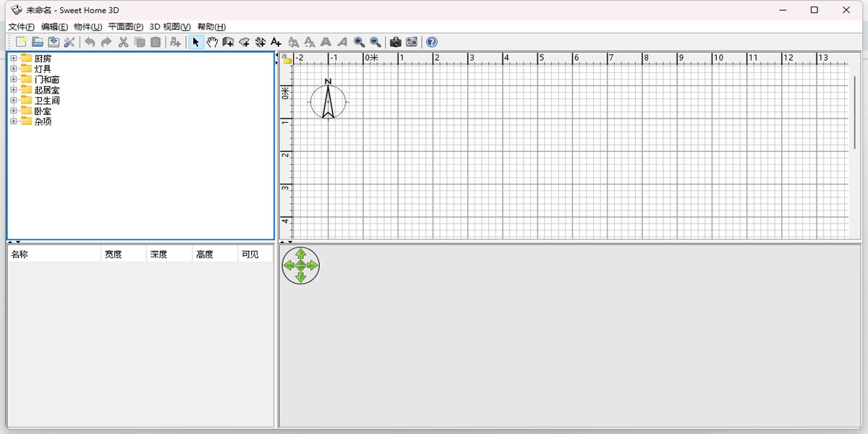This screenshot has height=434, width=868.
Task: Choose the arrow Select mode
Action: [195, 42]
